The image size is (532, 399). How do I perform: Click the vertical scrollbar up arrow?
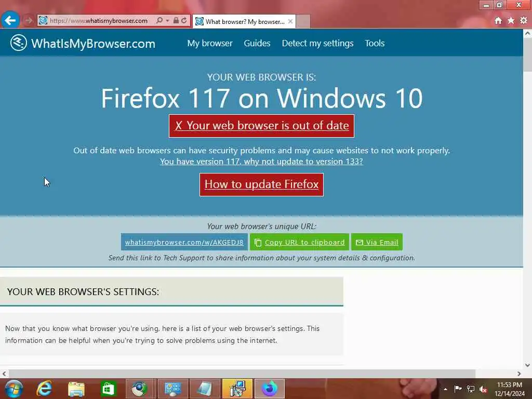pyautogui.click(x=527, y=34)
